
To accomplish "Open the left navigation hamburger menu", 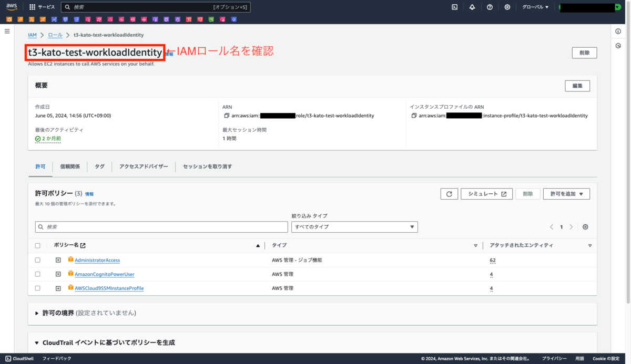I will tap(7, 32).
